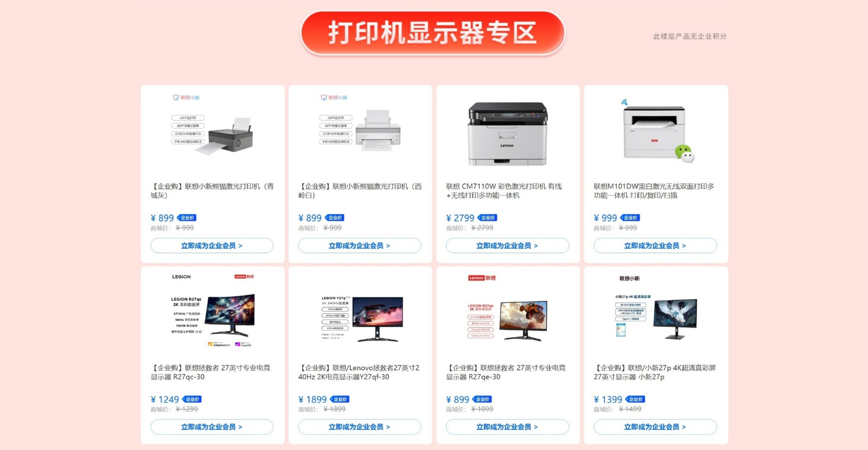The height and width of the screenshot is (450, 868).
Task: Click 立即成为企业会员 under the 小新27p monitor
Action: pyautogui.click(x=655, y=427)
